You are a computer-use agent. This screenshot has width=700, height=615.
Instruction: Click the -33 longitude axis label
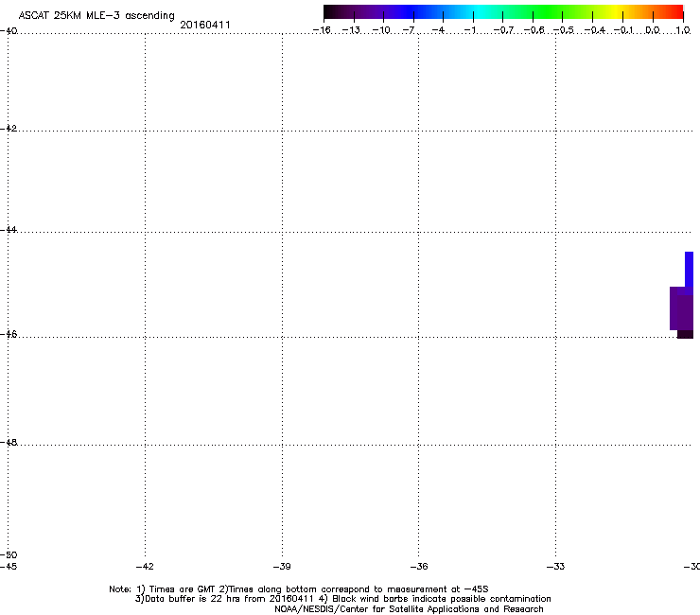555,567
